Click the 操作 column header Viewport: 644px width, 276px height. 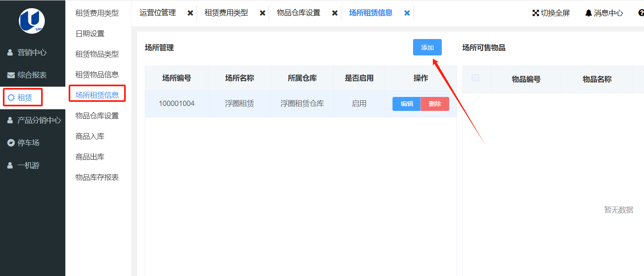pos(421,78)
